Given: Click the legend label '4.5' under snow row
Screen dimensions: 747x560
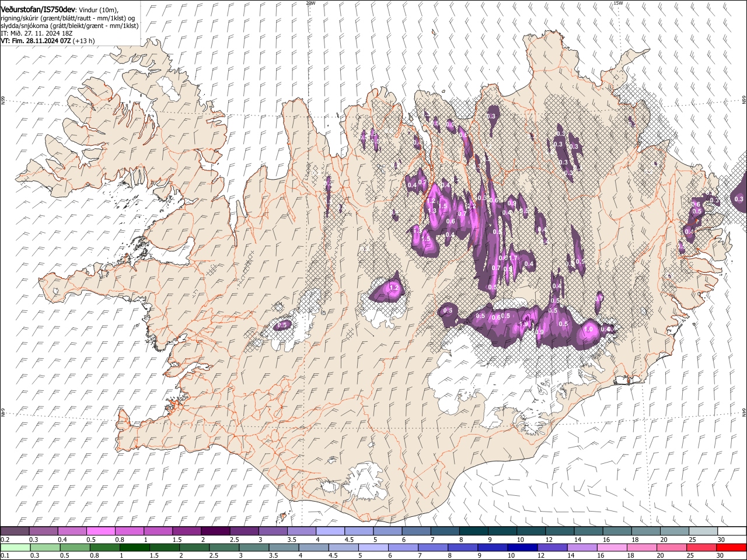Looking at the screenshot, I should point(349,540).
